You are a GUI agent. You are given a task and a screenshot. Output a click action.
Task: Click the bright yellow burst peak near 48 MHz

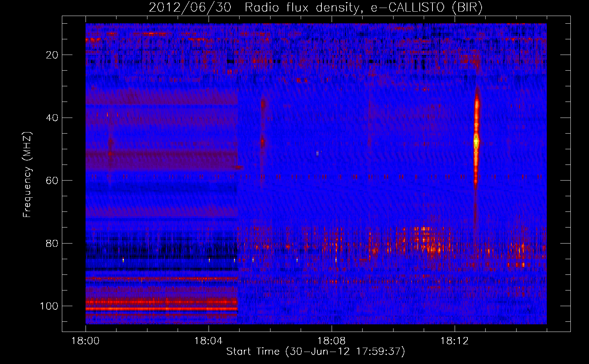tap(476, 142)
